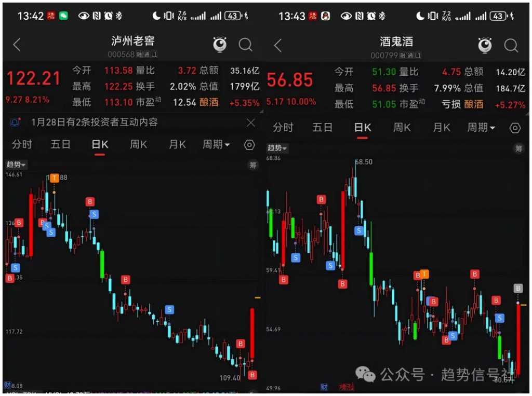Screen dimensions: 532x396
Task: Open the 趋势 dropdown on 泸州老窖 chart
Action: pyautogui.click(x=16, y=164)
